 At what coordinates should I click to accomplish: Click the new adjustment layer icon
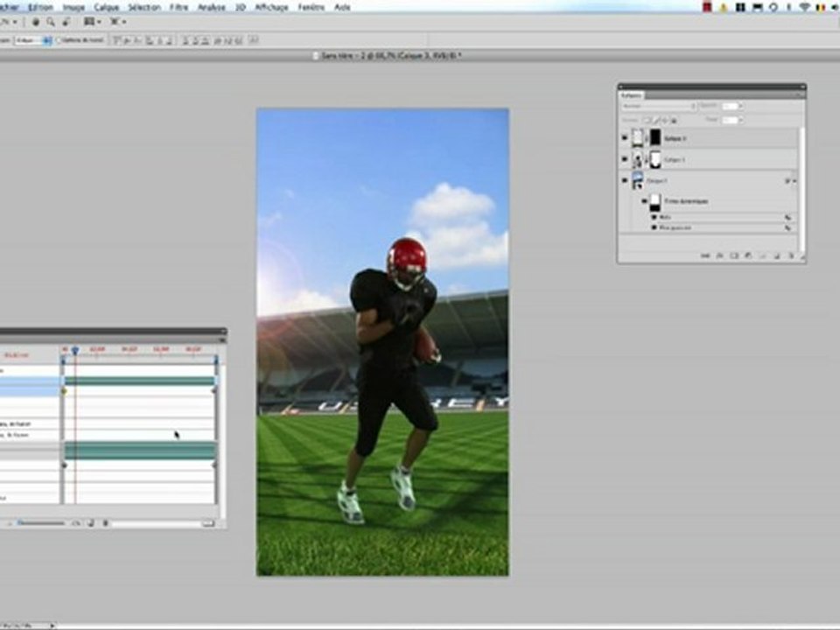pos(748,256)
